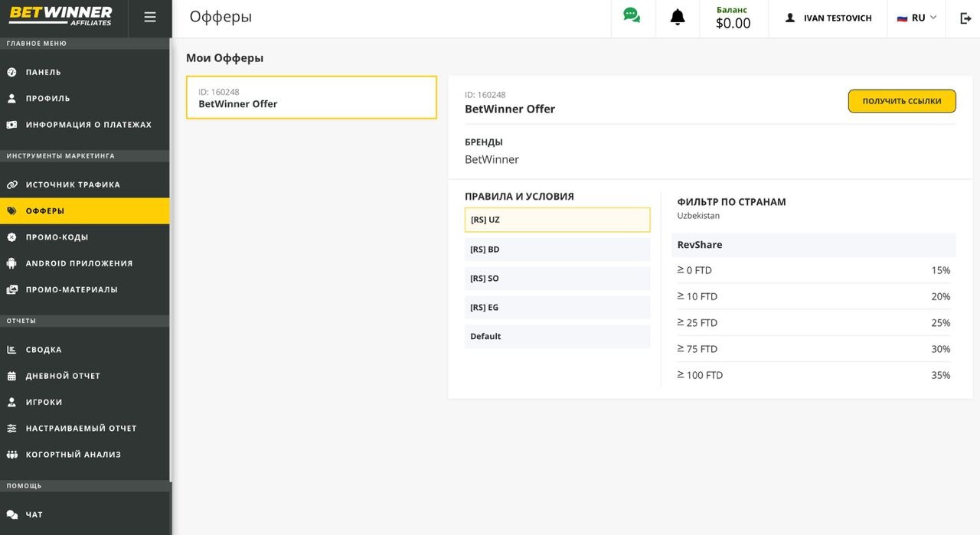Open Панель in the sidebar
Image resolution: width=980 pixels, height=535 pixels.
pyautogui.click(x=44, y=72)
